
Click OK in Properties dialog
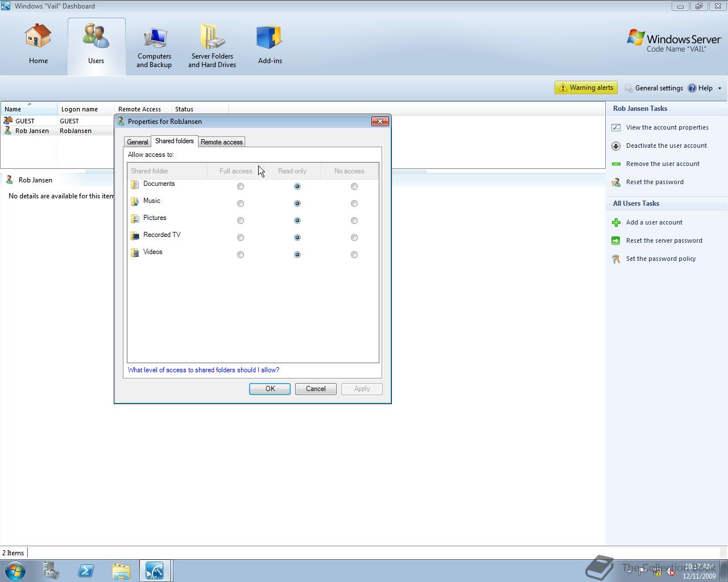point(270,389)
